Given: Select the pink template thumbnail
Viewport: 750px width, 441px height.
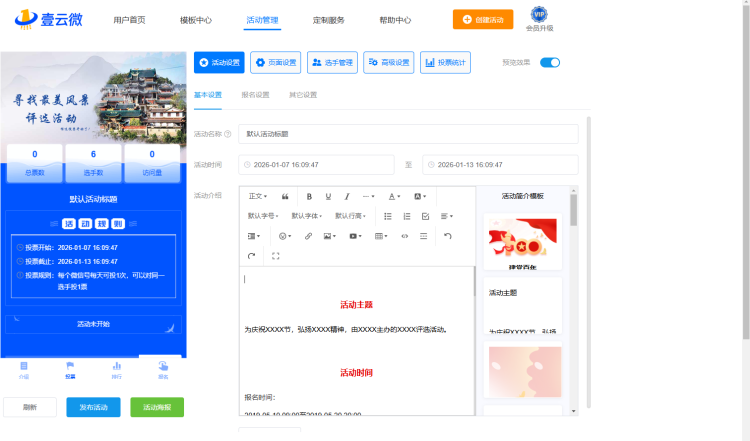Looking at the screenshot, I should tap(524, 372).
